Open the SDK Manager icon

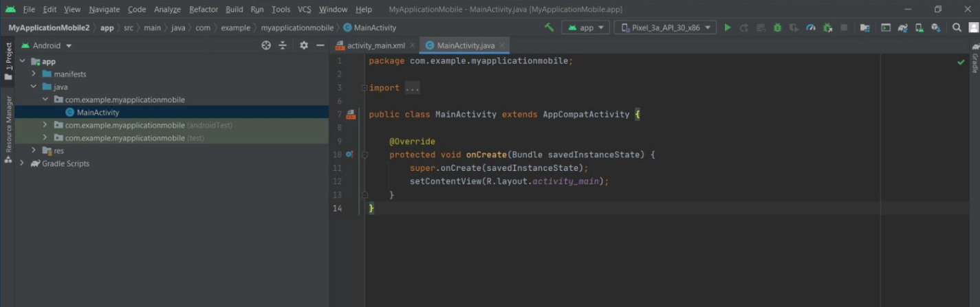pyautogui.click(x=935, y=27)
